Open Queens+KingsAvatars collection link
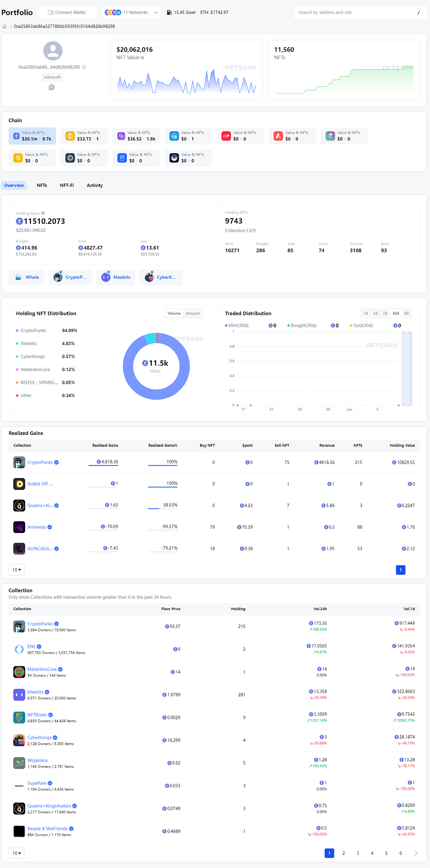Viewport: 430px width, 868px height. click(49, 806)
